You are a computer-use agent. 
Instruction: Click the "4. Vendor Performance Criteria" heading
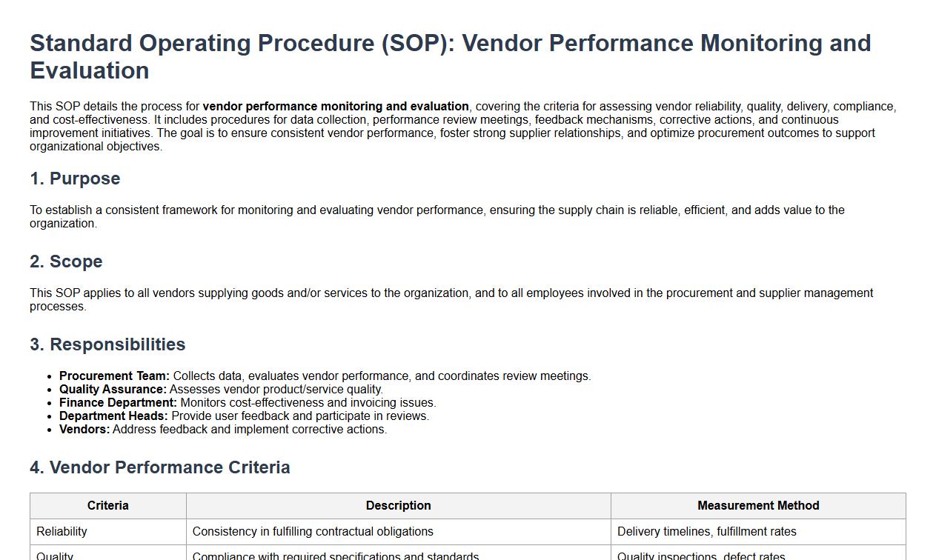[x=160, y=467]
